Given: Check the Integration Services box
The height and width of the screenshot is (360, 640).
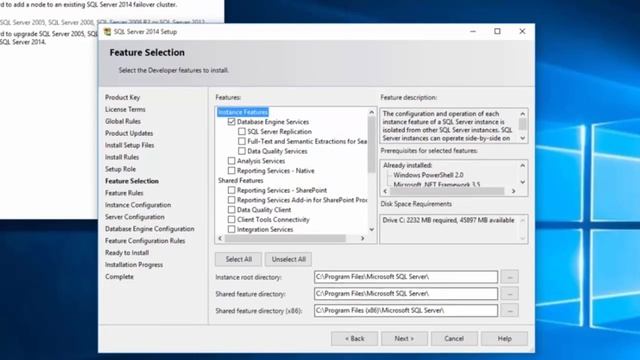Looking at the screenshot, I should click(231, 229).
